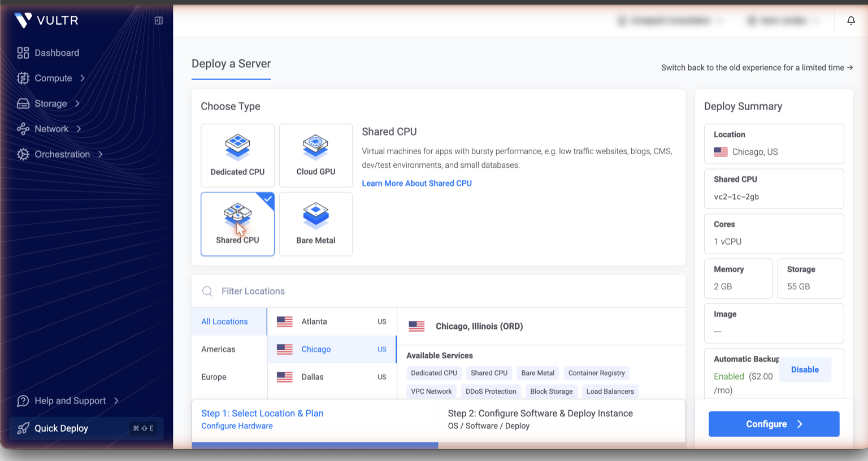Click the VPC Network service tag
The image size is (868, 461).
(x=431, y=391)
